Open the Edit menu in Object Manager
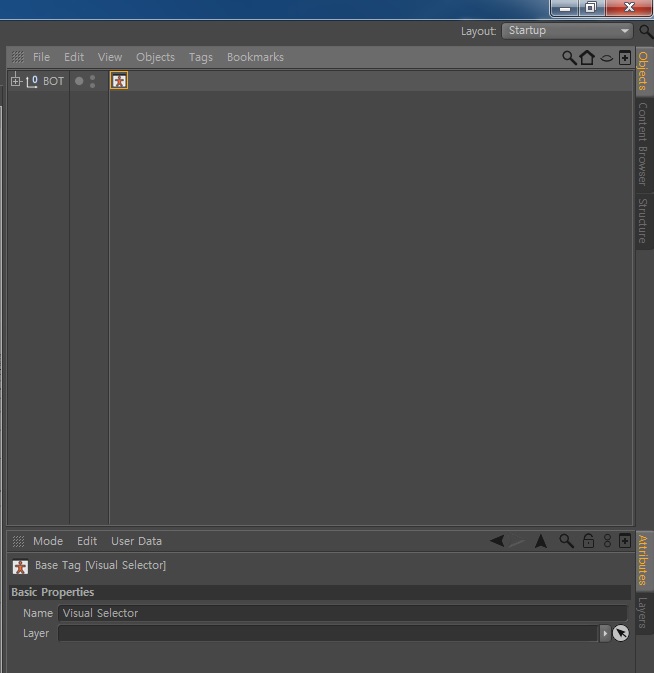This screenshot has height=673, width=654. click(x=74, y=57)
